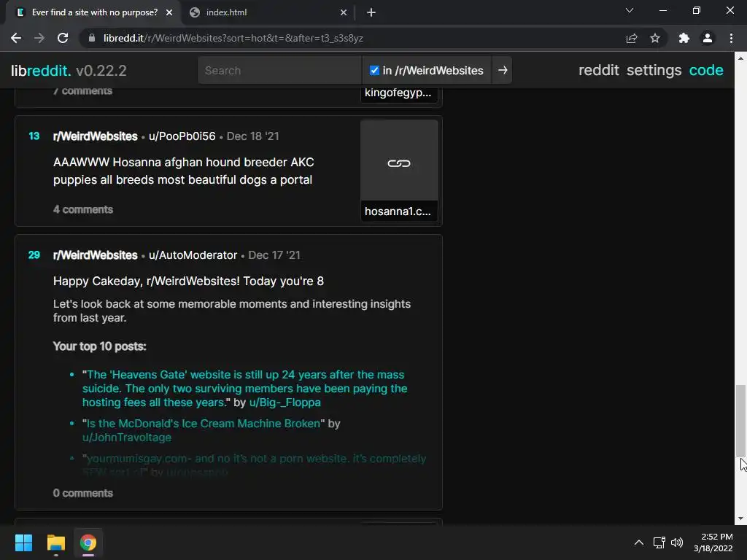Open the Chrome profile icon

708,38
